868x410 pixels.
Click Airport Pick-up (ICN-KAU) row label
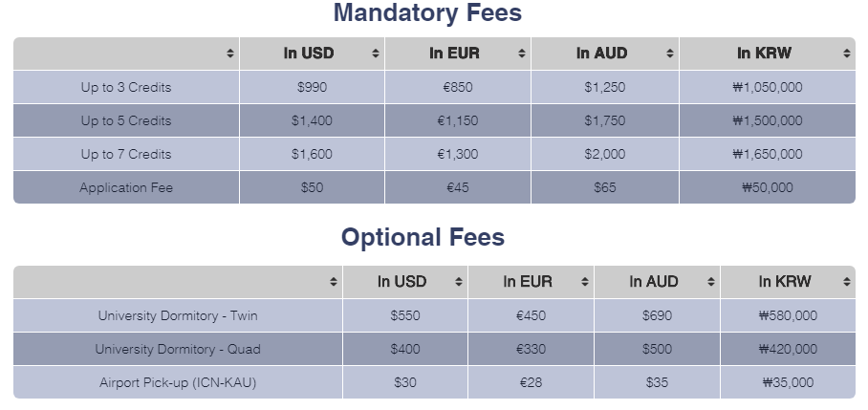[x=178, y=382]
